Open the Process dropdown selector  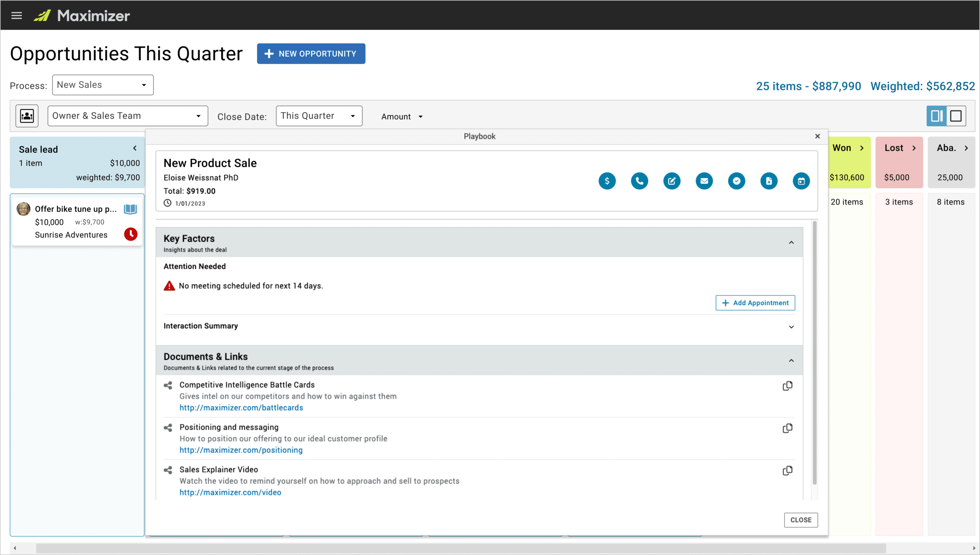pyautogui.click(x=101, y=85)
